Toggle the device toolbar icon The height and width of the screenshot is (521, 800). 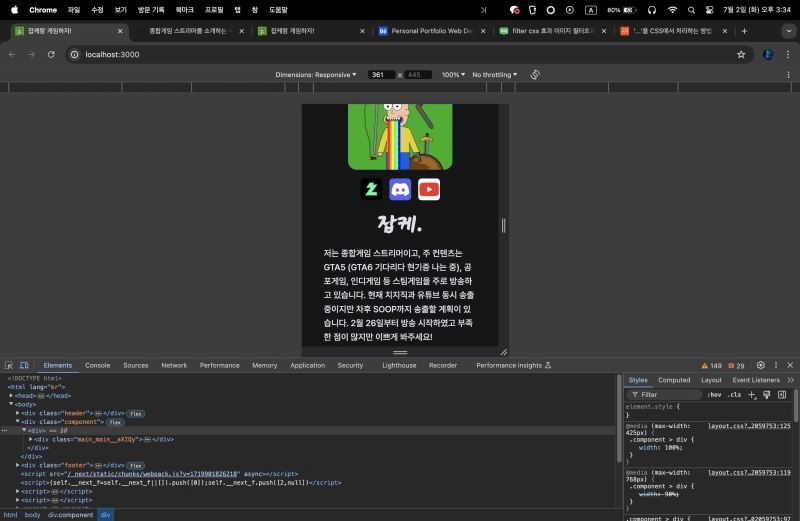[24, 366]
